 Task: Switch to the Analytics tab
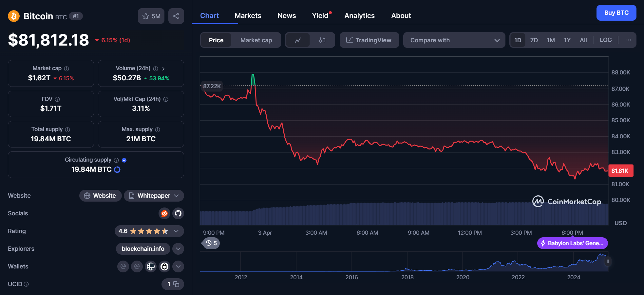click(x=359, y=16)
